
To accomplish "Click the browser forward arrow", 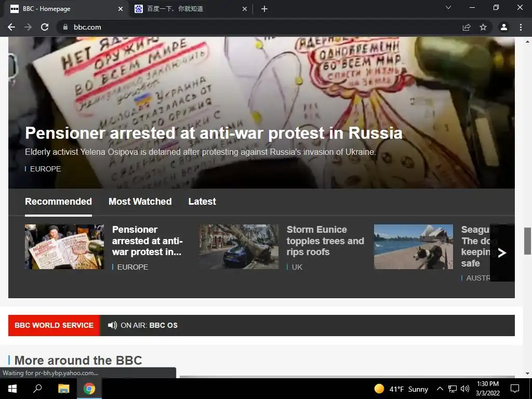I will 28,27.
